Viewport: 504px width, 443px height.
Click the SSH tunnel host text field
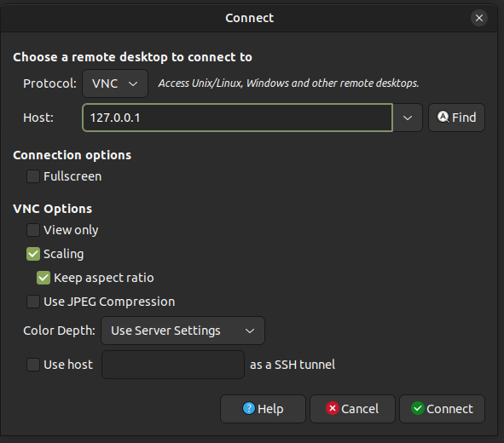(x=173, y=365)
